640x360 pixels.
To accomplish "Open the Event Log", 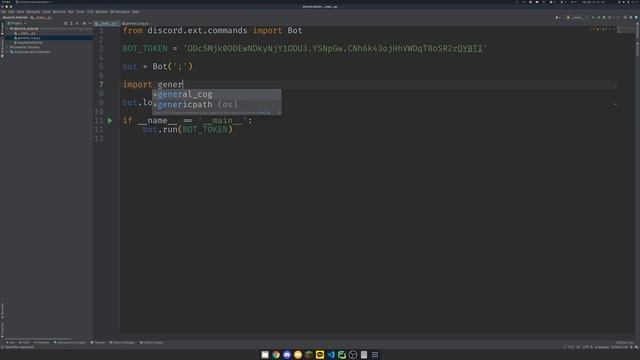I will 624,342.
